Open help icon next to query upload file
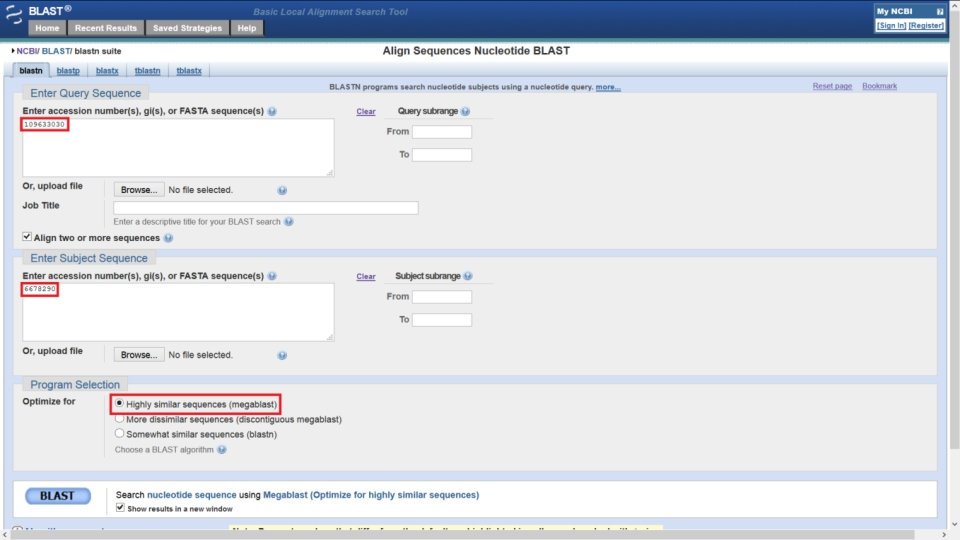This screenshot has width=960, height=540. tap(282, 190)
